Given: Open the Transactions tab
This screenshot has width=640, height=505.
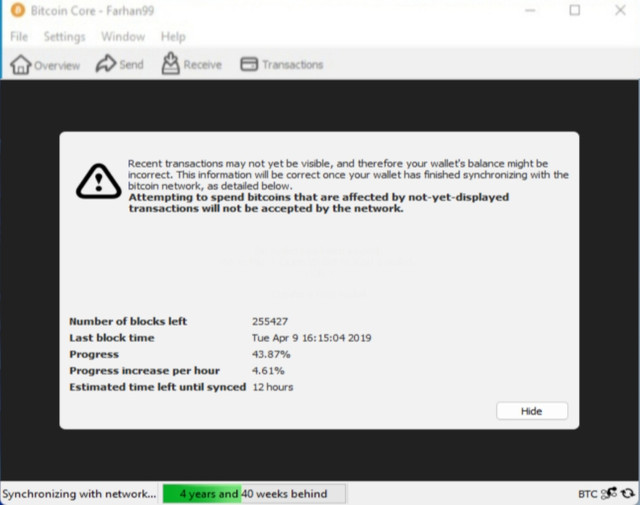Looking at the screenshot, I should 282,64.
